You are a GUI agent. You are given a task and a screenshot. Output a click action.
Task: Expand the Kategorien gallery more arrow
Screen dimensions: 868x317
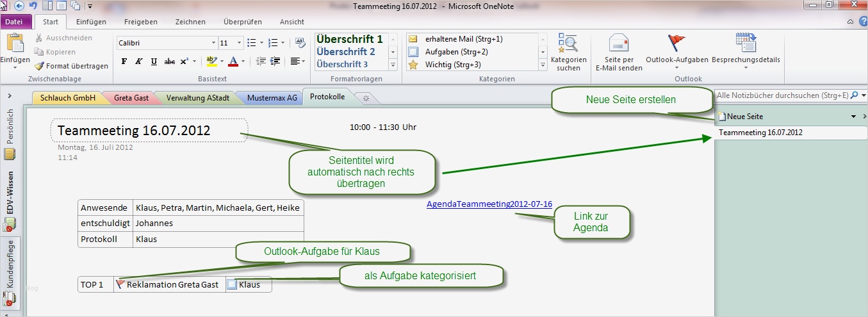tap(543, 65)
